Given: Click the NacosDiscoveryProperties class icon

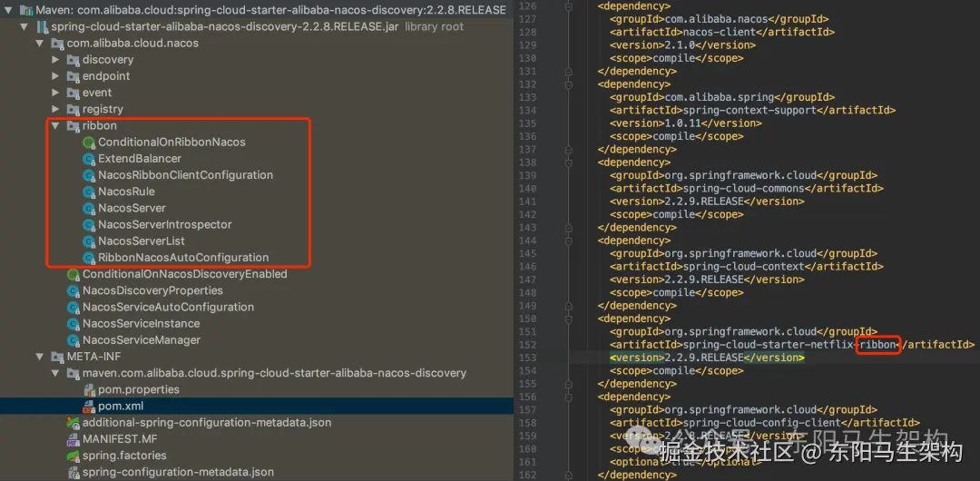Looking at the screenshot, I should 73,290.
